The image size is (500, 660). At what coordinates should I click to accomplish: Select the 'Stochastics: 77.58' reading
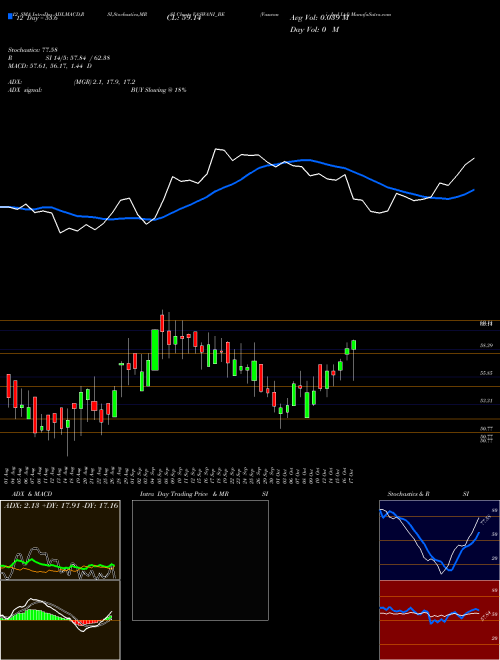point(32,50)
